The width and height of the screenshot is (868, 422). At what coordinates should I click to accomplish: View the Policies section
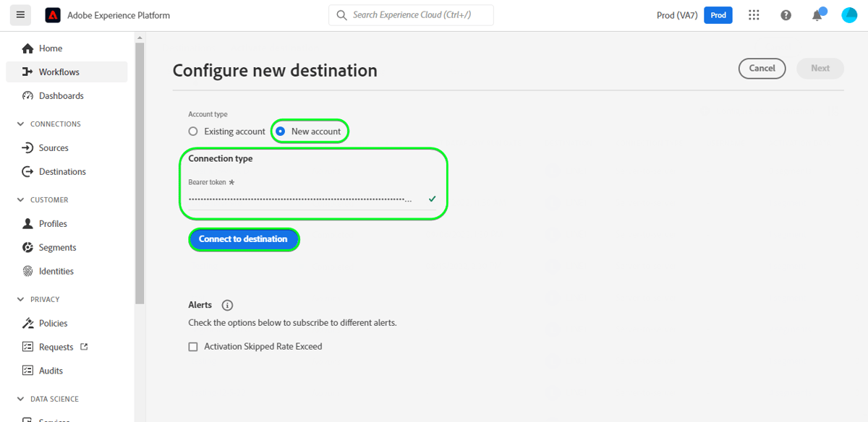point(55,323)
